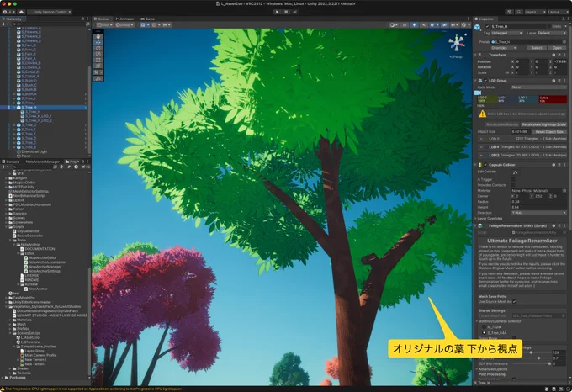Click the Inspector panel lock icon
The height and width of the screenshot is (392, 572).
563,19
